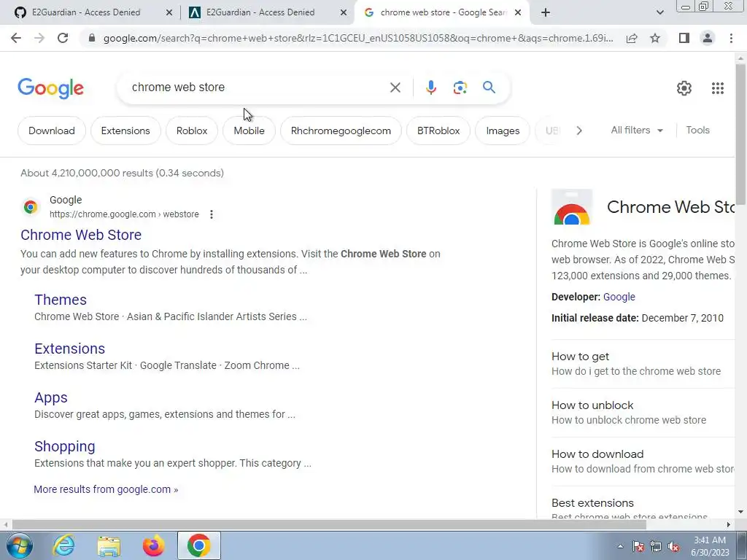Image resolution: width=747 pixels, height=560 pixels.
Task: Submit search with the magnifier icon
Action: click(x=489, y=87)
